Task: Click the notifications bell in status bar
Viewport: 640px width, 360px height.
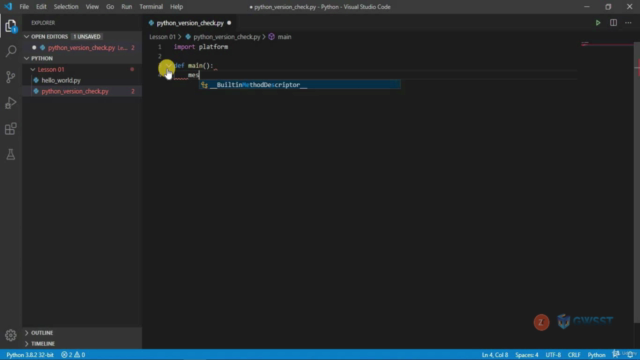Action: point(630,354)
